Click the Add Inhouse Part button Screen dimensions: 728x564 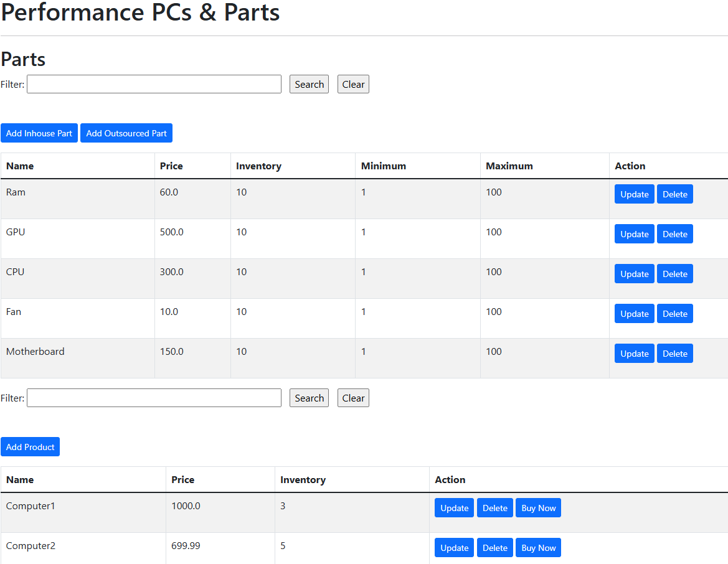[39, 133]
